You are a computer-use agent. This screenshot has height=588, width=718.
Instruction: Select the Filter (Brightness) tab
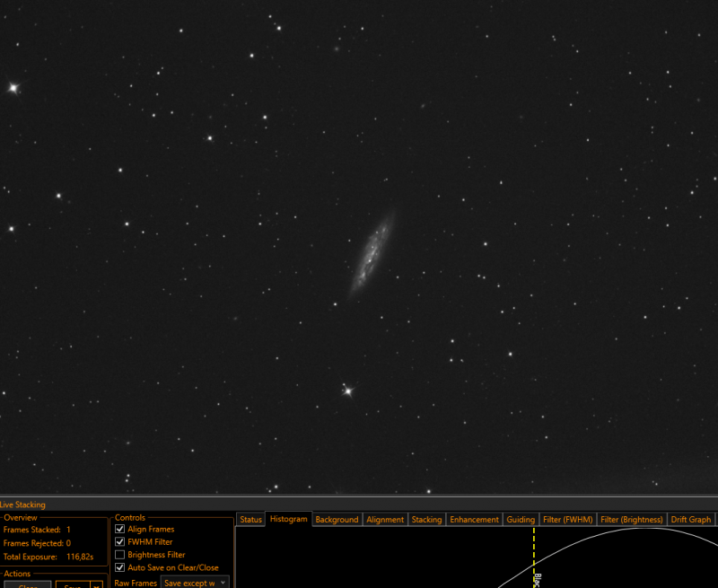pos(632,519)
